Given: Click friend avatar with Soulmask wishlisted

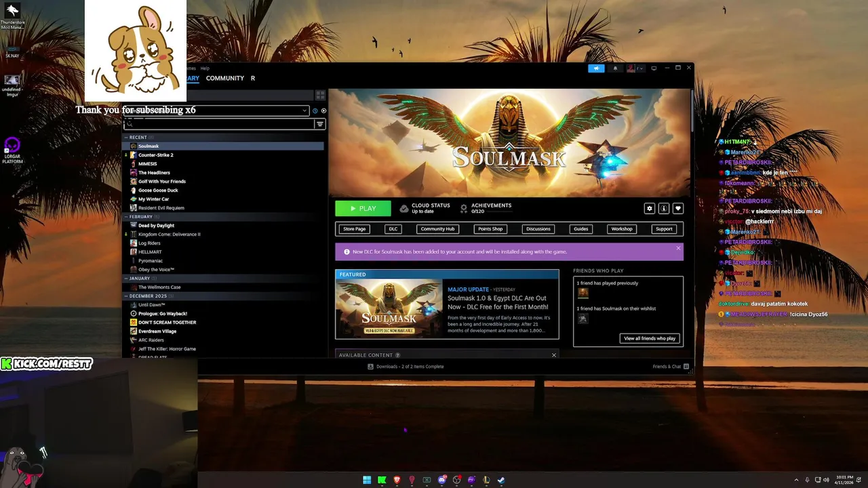Looking at the screenshot, I should click(x=583, y=319).
